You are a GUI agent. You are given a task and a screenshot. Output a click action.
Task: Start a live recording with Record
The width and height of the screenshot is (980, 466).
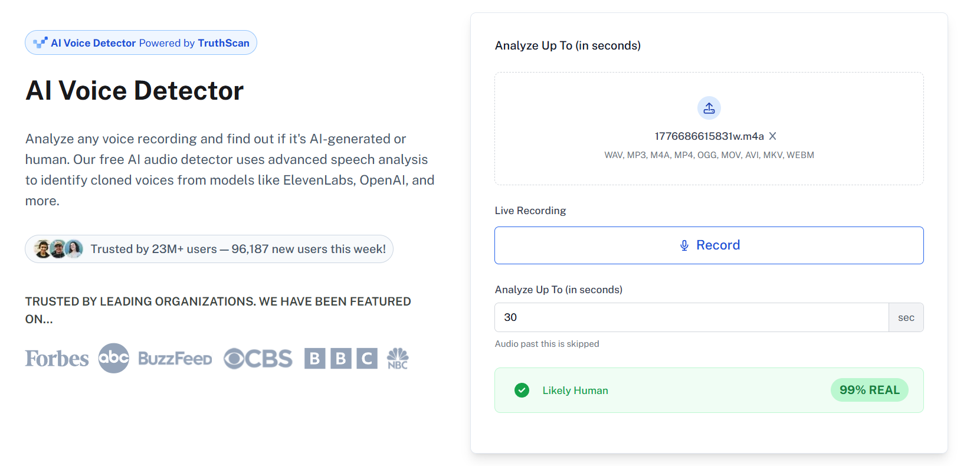click(x=709, y=245)
